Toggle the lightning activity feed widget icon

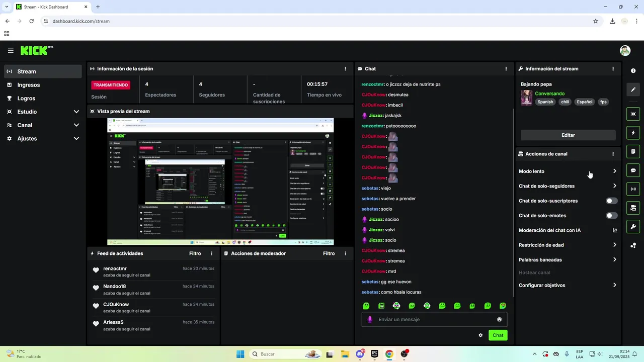pos(633,133)
